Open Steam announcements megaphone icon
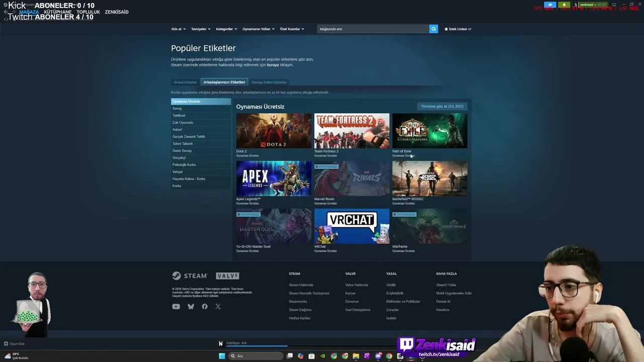 coord(550,5)
